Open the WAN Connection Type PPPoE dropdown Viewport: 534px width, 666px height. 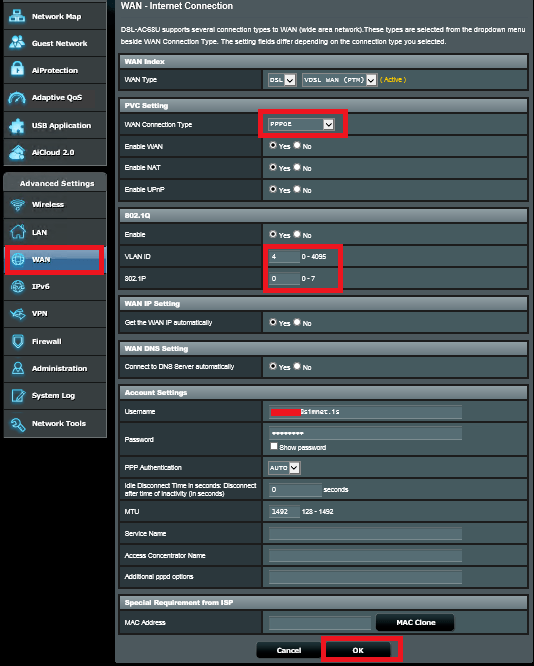(x=301, y=124)
